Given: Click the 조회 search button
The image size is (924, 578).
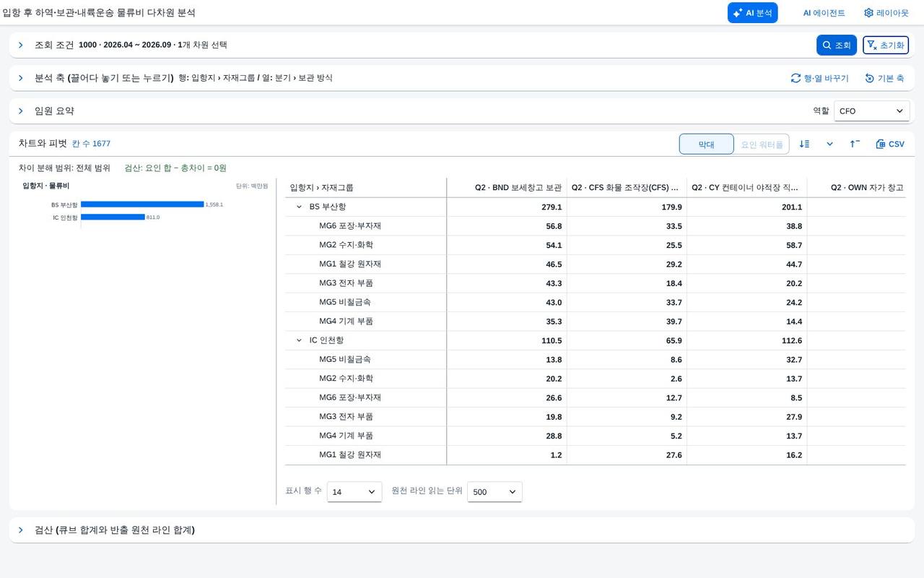Looking at the screenshot, I should pos(837,45).
